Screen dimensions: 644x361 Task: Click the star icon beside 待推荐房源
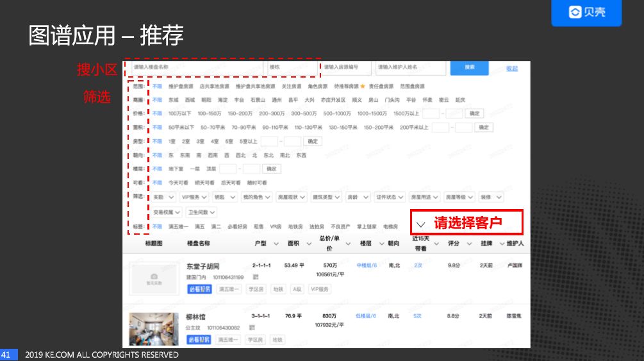point(363,87)
